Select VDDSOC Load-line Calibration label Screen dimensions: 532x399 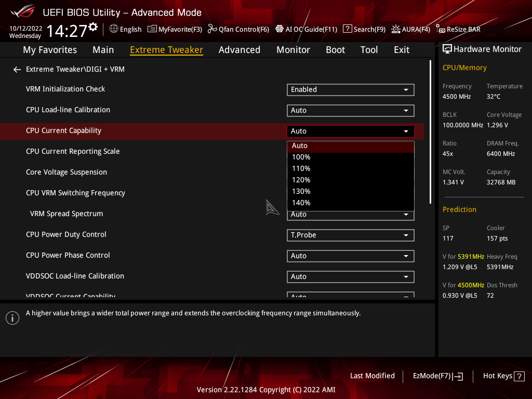75,276
